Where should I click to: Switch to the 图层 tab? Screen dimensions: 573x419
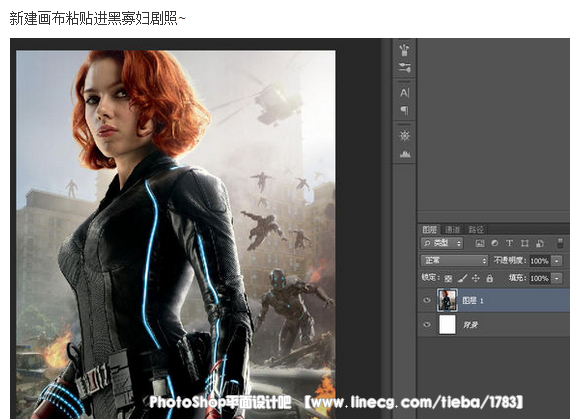coord(429,229)
